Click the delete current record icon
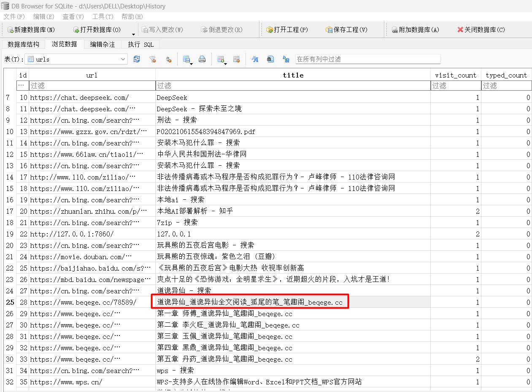Screen dimensions: 532x392 coord(236,59)
